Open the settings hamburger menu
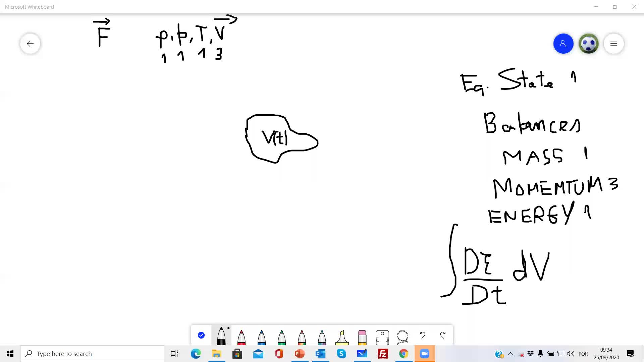Screen dimensions: 644x362 point(614,44)
